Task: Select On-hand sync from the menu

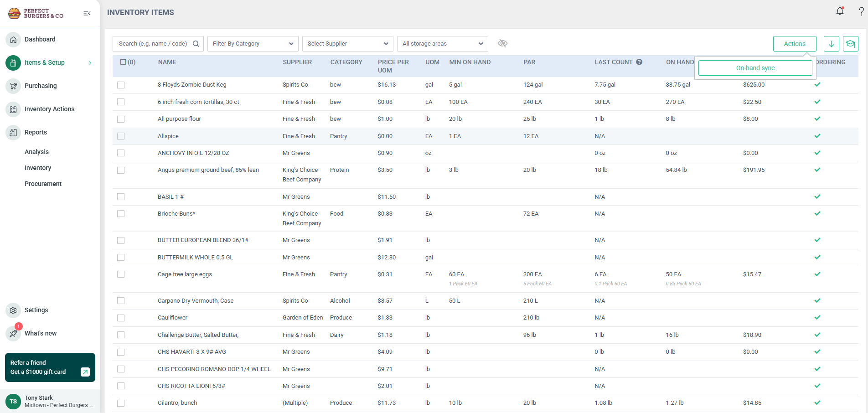Action: (755, 67)
